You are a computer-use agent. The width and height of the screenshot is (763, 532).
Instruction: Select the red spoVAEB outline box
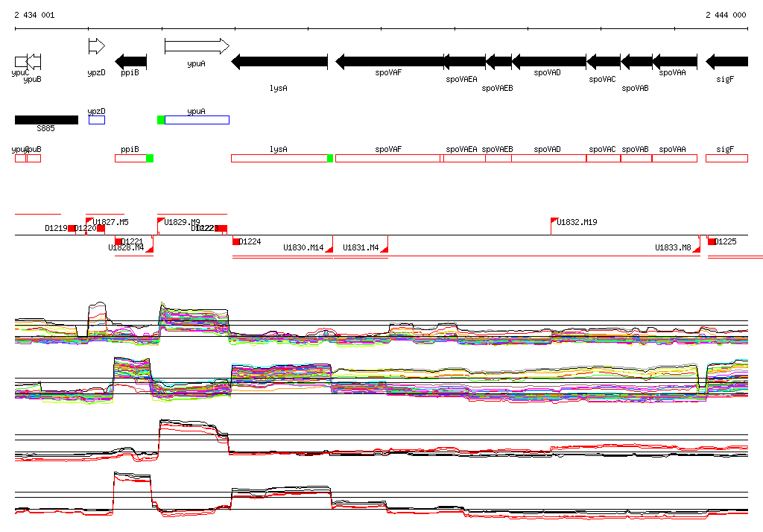498,158
